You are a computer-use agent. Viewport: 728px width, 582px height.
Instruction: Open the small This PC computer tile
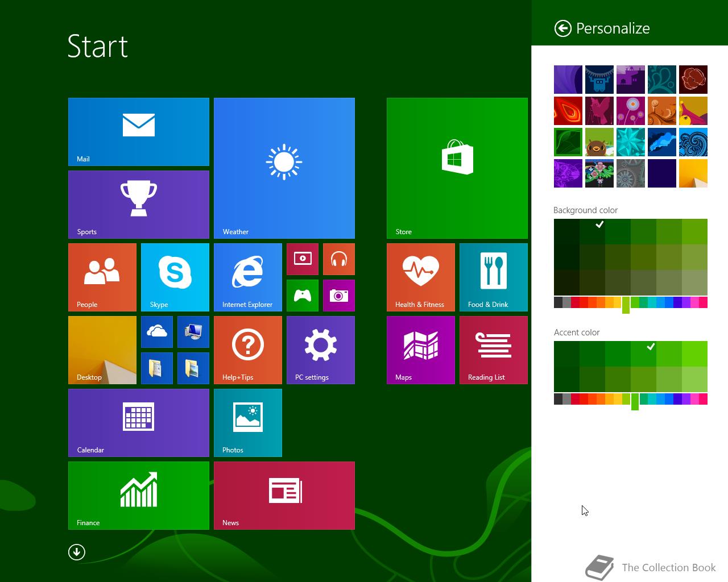(193, 332)
